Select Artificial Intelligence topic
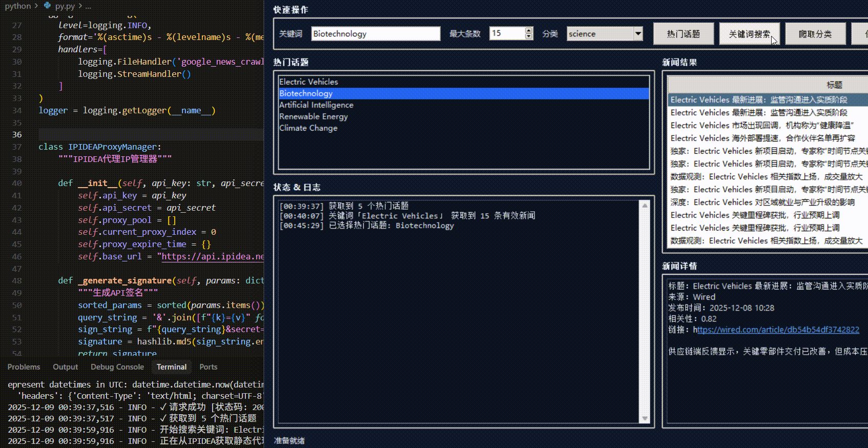Viewport: 868px width, 448px height. point(316,105)
